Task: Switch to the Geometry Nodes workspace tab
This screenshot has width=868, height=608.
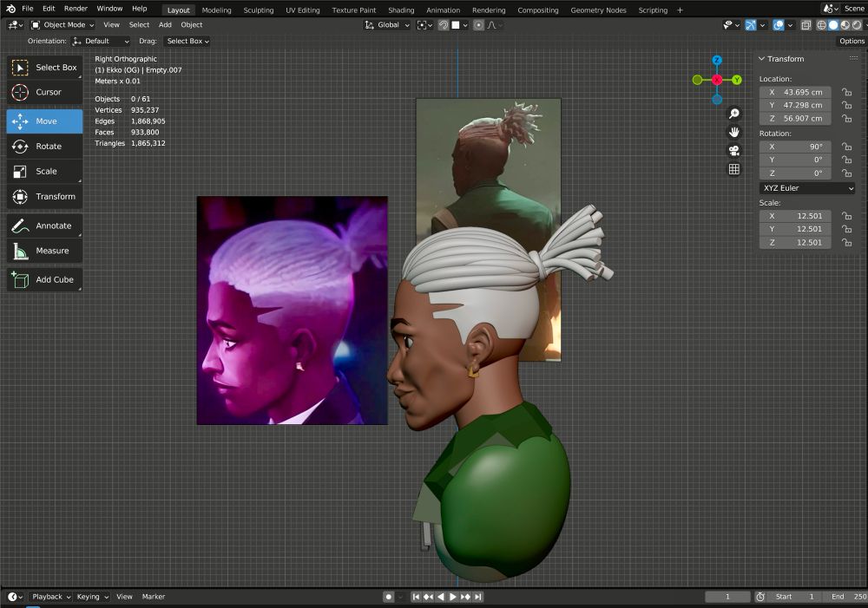Action: pyautogui.click(x=598, y=10)
